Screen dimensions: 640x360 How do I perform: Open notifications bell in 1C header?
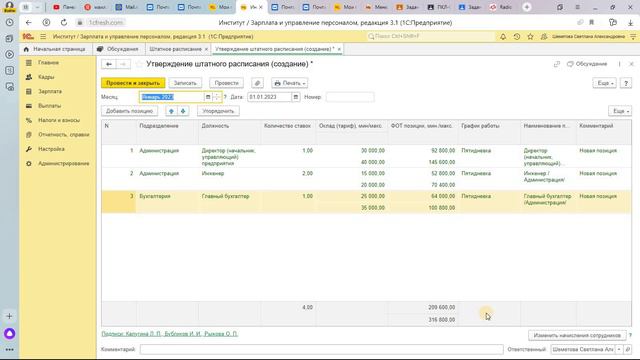503,36
